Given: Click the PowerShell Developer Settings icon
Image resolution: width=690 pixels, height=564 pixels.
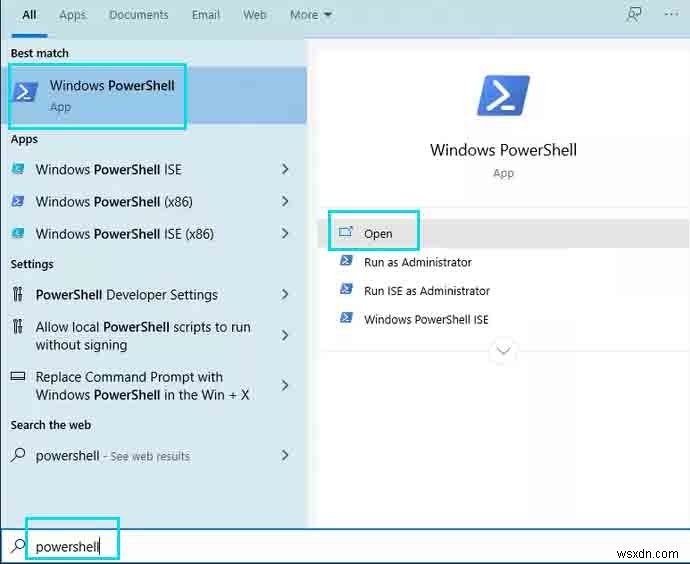Looking at the screenshot, I should (18, 294).
